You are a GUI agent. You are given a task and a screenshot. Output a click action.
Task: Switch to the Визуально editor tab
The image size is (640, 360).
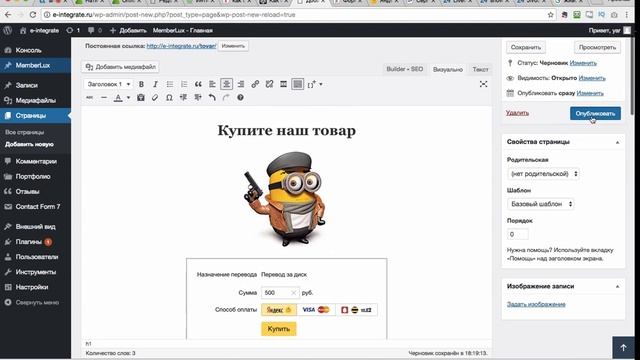pyautogui.click(x=448, y=69)
